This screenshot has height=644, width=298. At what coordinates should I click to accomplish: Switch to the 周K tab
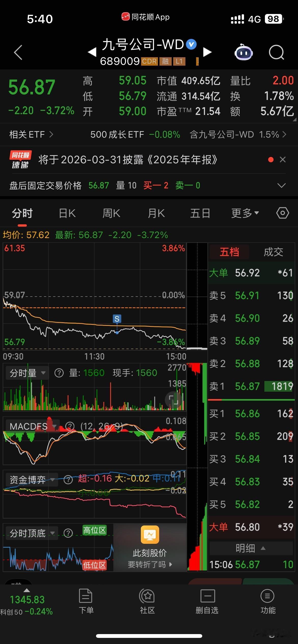(111, 213)
